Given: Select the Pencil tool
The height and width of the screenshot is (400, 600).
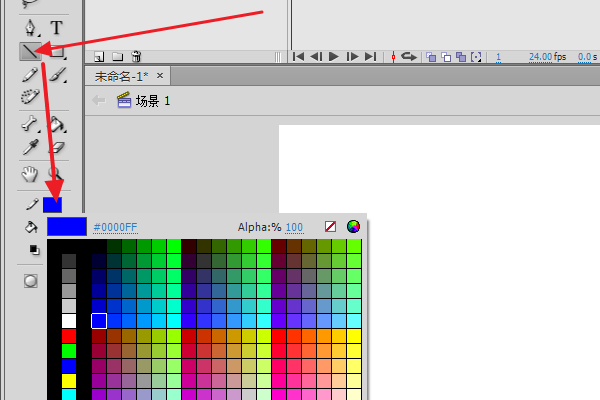Looking at the screenshot, I should [x=30, y=74].
